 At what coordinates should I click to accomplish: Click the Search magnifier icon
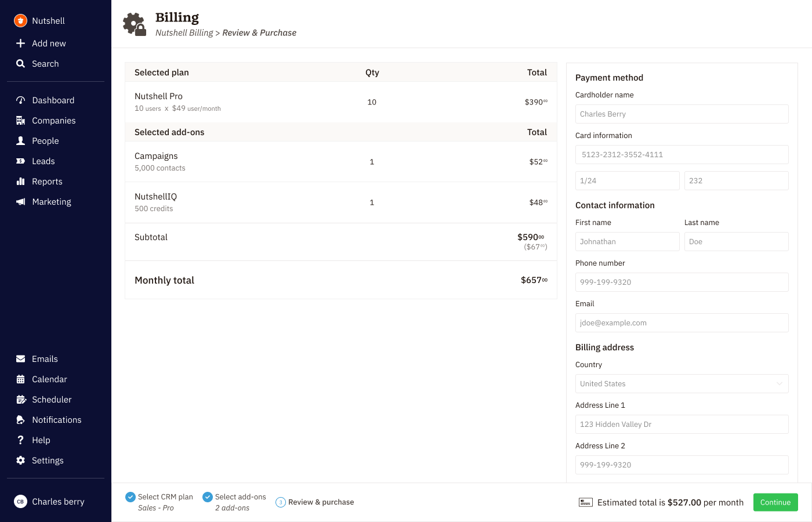pyautogui.click(x=20, y=64)
